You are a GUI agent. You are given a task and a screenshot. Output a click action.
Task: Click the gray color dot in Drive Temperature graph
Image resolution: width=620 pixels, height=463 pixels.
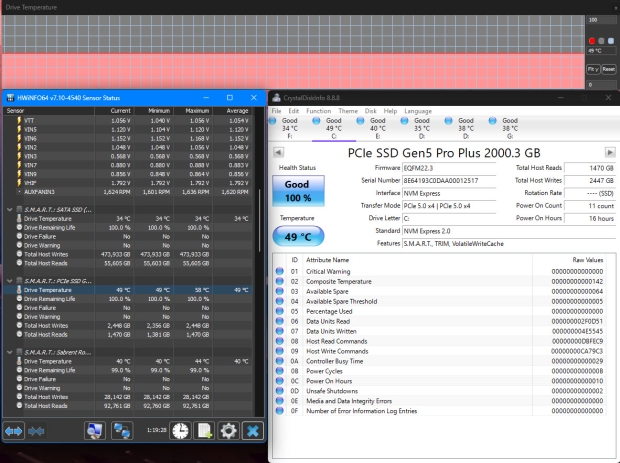pyautogui.click(x=601, y=41)
